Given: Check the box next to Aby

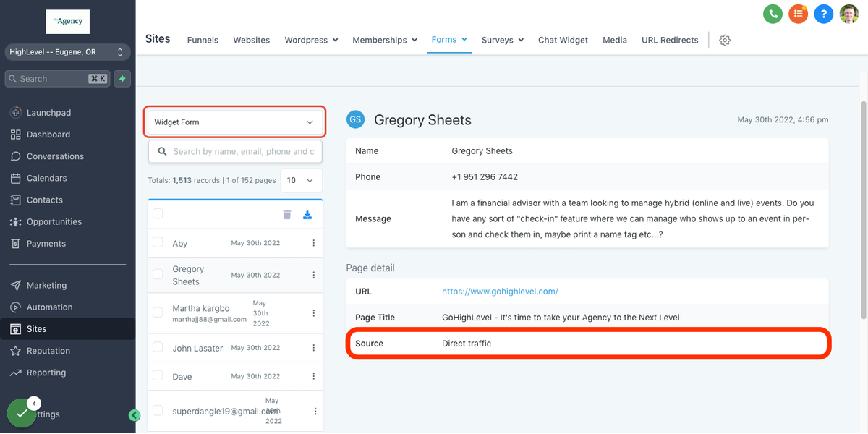Looking at the screenshot, I should tap(158, 242).
